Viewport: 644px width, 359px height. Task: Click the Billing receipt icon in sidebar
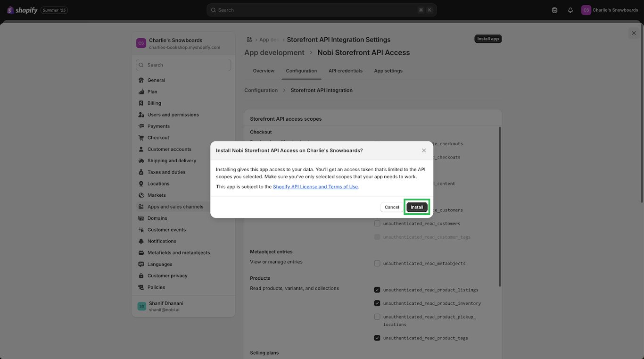[x=141, y=103]
